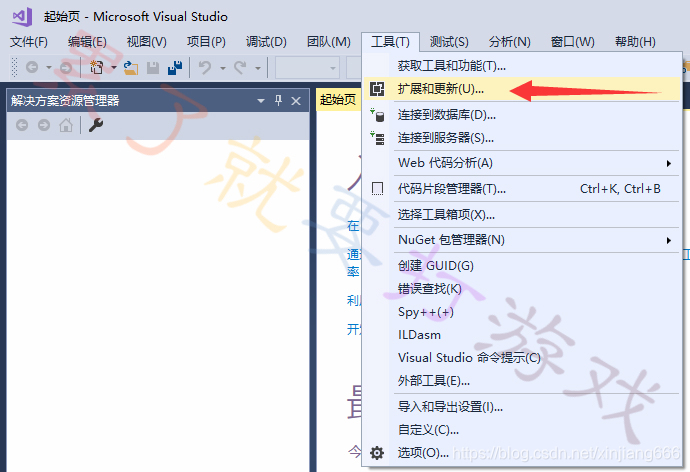Choose 选项(O)... menu entry
Screen dimensions: 690x472
coord(522,453)
